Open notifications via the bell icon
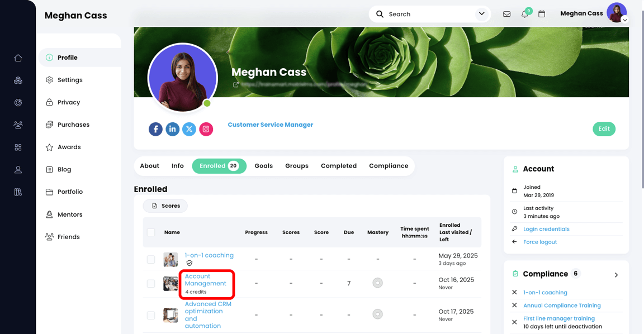644x334 pixels. coord(524,13)
